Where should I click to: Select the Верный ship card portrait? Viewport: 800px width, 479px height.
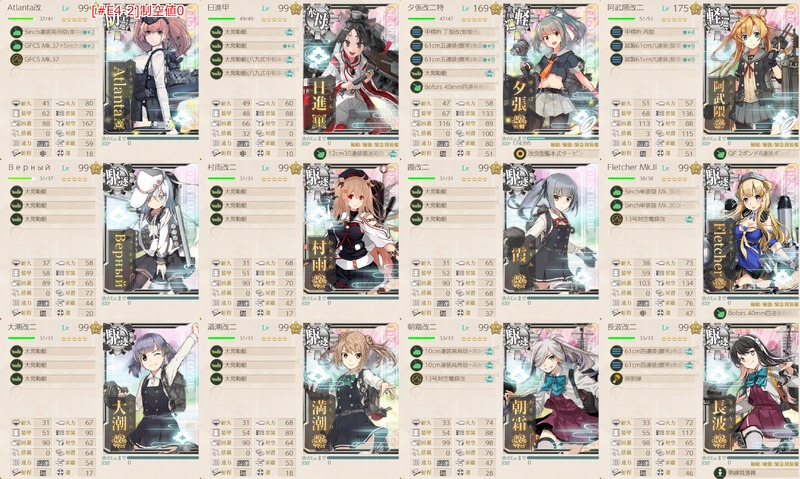tap(151, 230)
